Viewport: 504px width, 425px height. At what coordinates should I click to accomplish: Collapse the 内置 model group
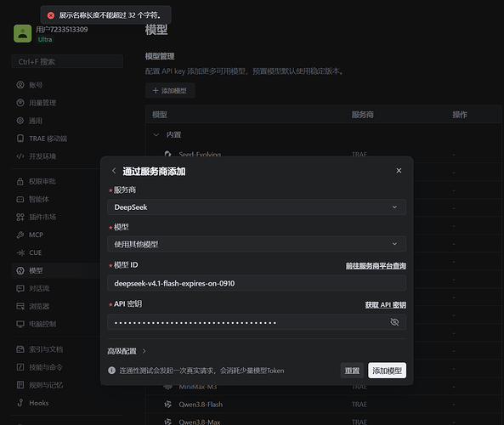156,134
